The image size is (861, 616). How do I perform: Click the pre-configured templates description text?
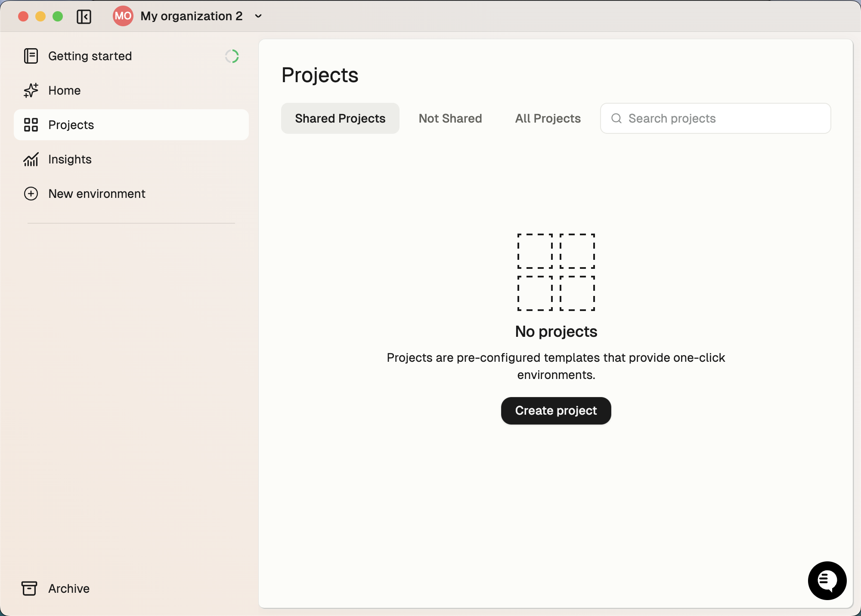[556, 366]
